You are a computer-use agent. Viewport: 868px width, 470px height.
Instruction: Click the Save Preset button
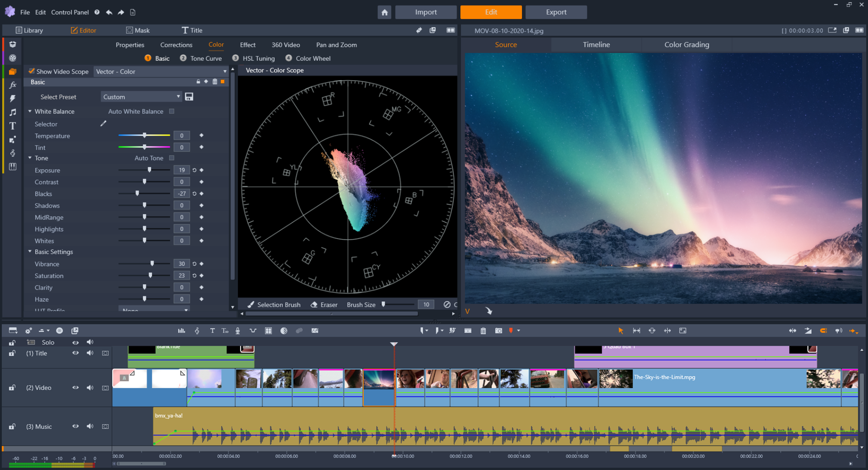(189, 96)
